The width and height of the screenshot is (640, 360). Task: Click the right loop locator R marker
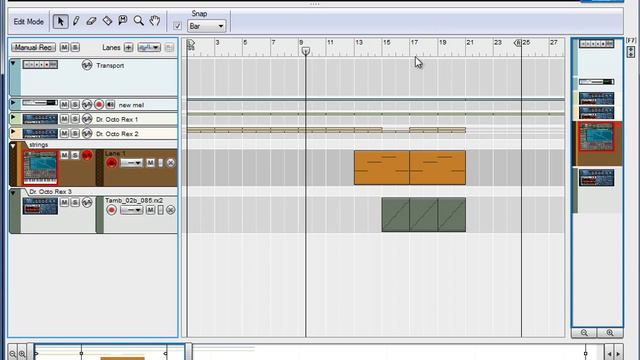click(x=518, y=42)
